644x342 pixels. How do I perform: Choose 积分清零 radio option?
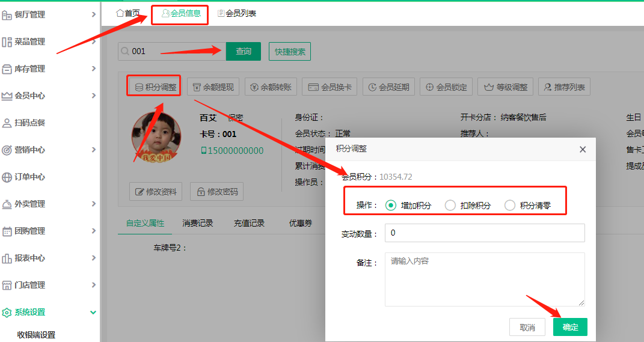pos(510,206)
